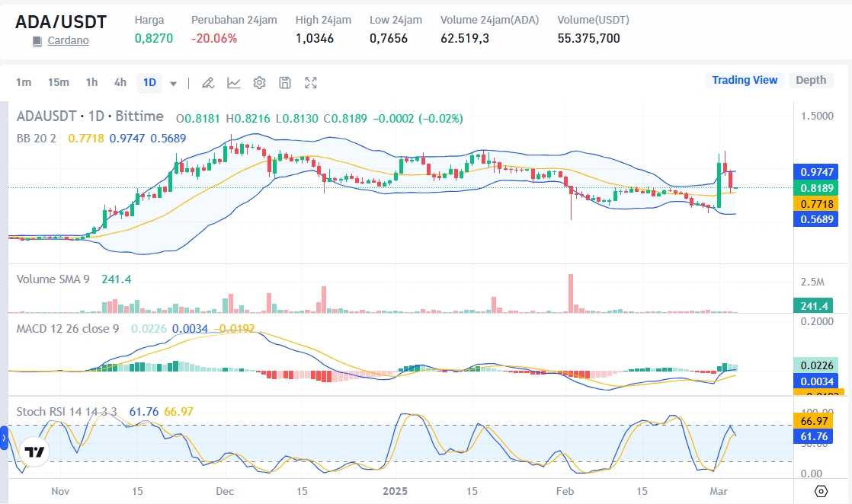The height and width of the screenshot is (504, 852).
Task: Click the 0.2000 MACD scale label
Action: point(817,321)
